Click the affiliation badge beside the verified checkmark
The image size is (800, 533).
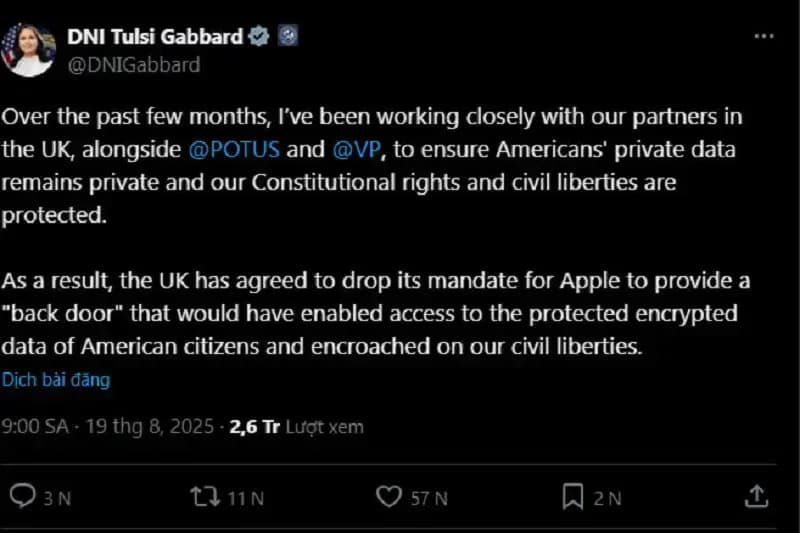(286, 37)
